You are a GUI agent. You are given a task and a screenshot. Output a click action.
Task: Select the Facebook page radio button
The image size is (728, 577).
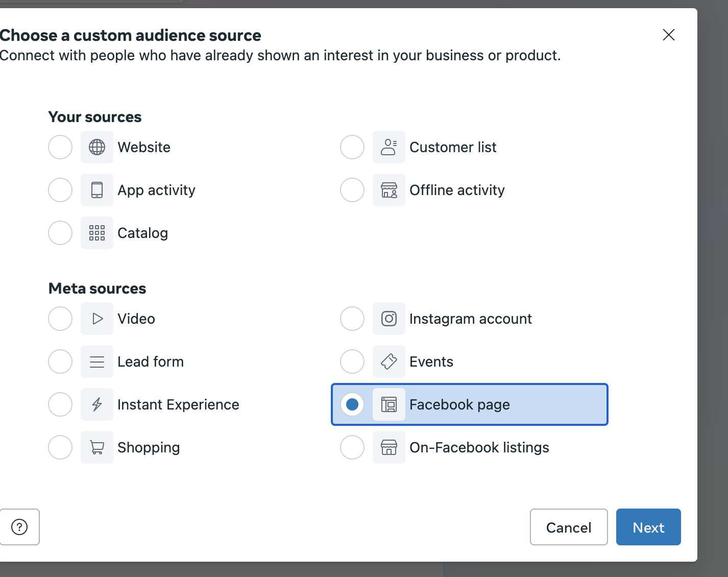coord(352,404)
